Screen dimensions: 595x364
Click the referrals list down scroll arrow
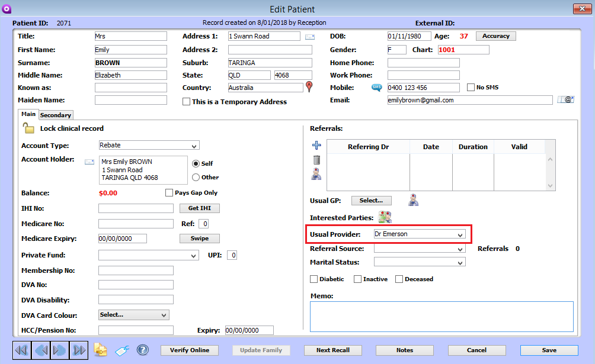click(550, 186)
